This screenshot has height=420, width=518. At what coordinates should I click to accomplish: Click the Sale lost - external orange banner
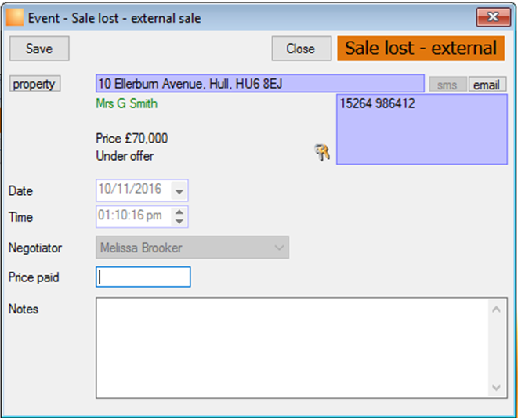tap(421, 49)
